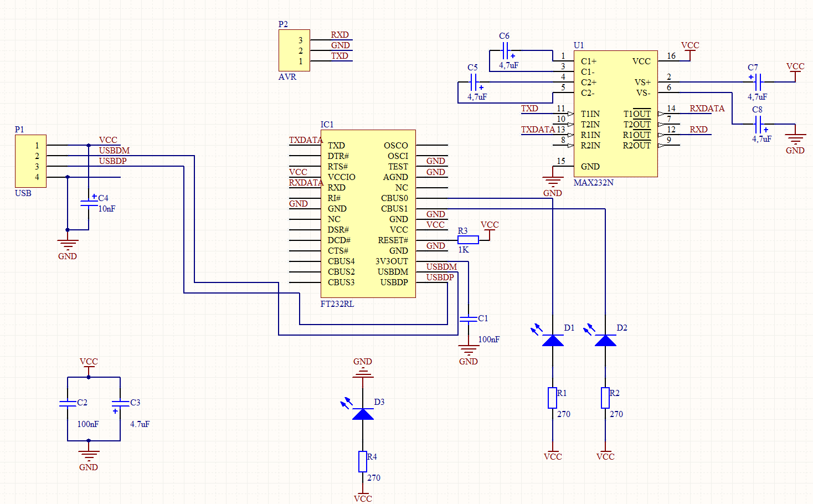This screenshot has height=504, width=813.
Task: Click the MAX232N part name label
Action: 593,182
